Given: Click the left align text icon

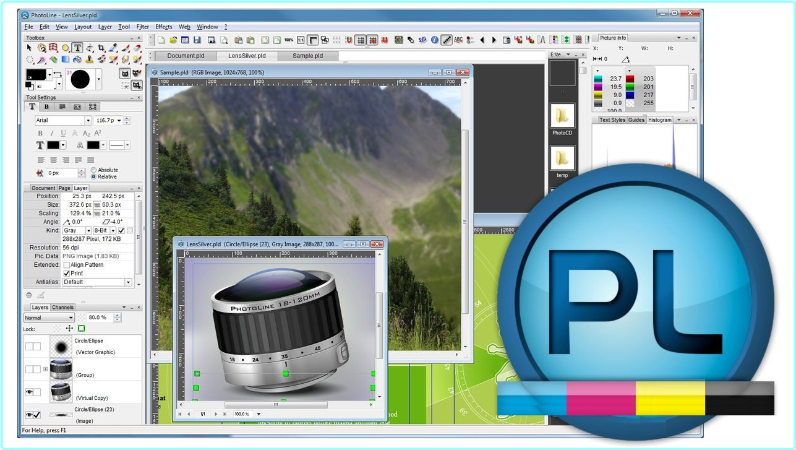Looking at the screenshot, I should 41,160.
